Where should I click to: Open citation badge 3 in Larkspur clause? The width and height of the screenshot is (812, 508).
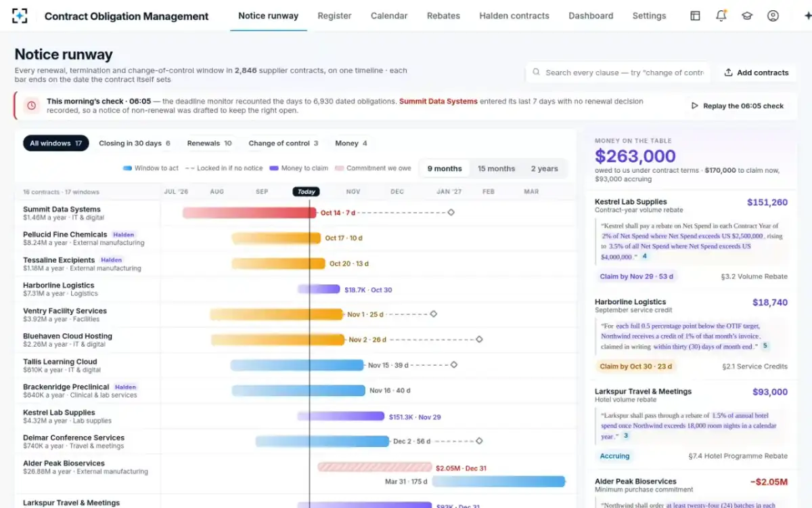[x=626, y=436]
